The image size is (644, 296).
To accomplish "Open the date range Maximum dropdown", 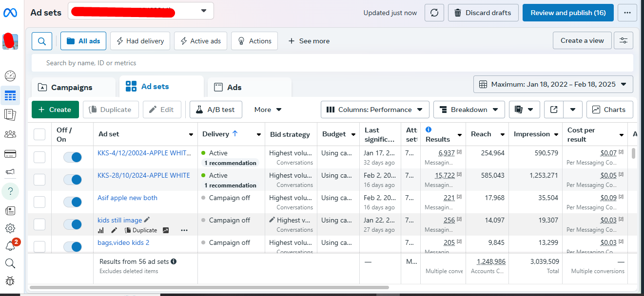I will [553, 84].
